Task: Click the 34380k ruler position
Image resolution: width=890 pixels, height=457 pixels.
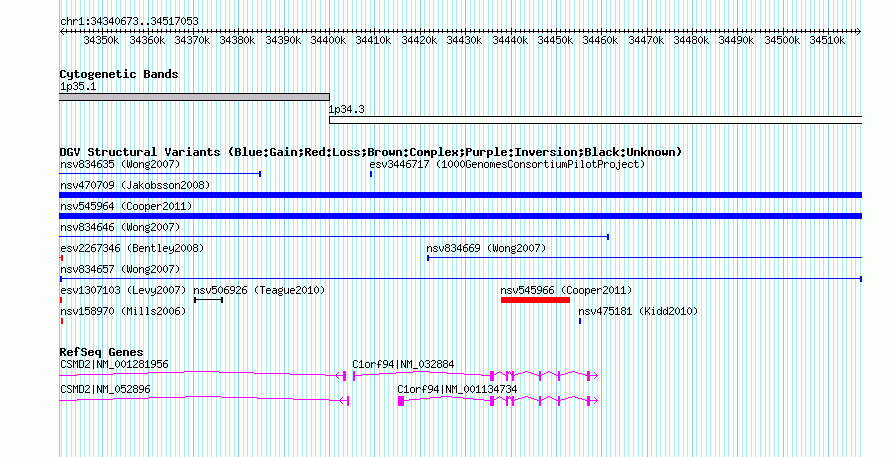Action: tap(238, 41)
